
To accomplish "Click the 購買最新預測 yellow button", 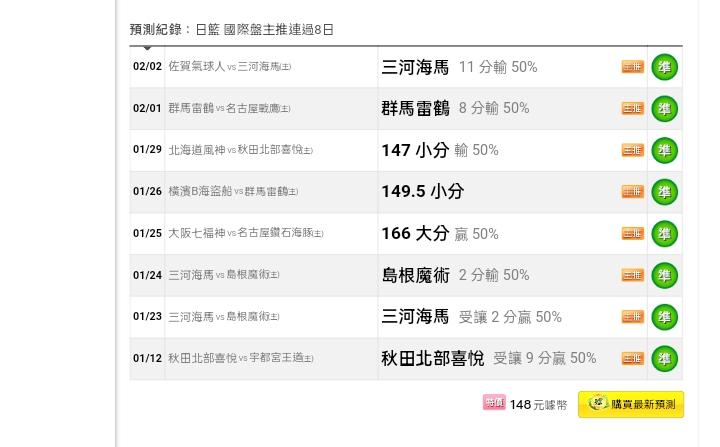I will (x=631, y=404).
